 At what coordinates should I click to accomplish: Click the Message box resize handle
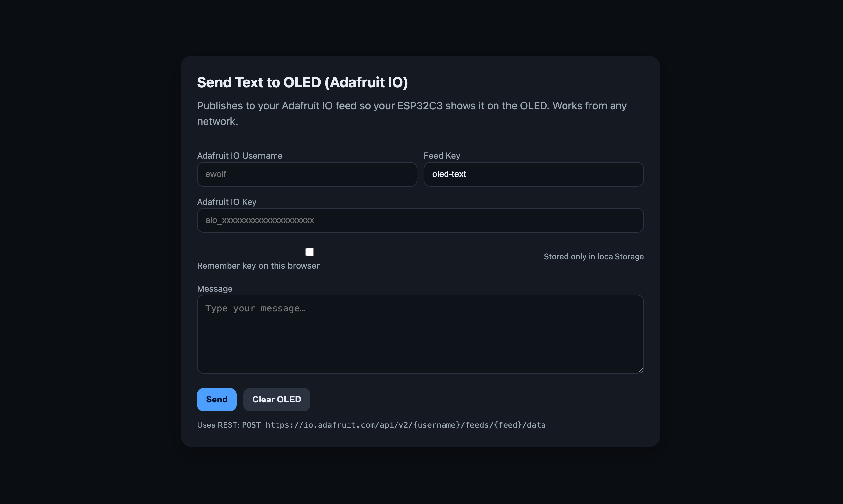coord(640,370)
